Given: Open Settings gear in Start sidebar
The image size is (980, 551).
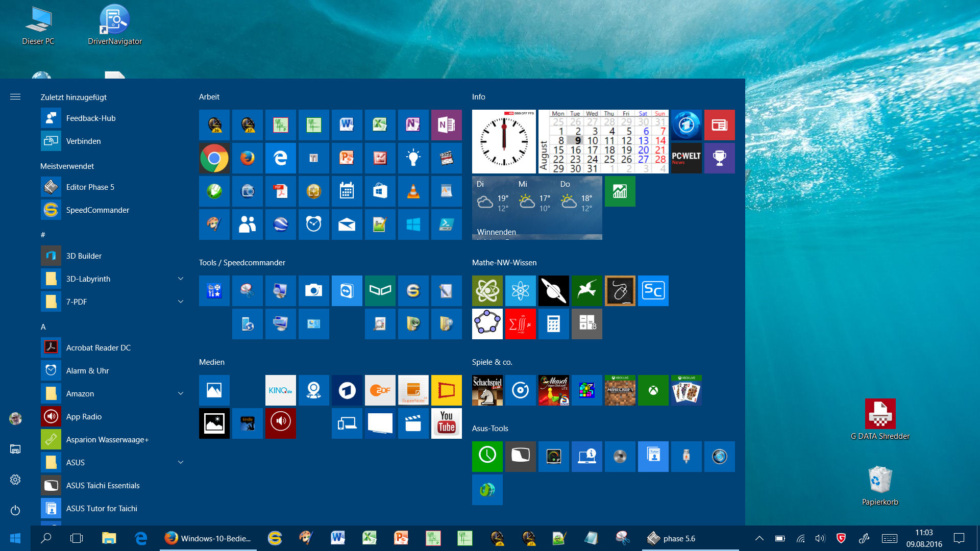Looking at the screenshot, I should 15,480.
